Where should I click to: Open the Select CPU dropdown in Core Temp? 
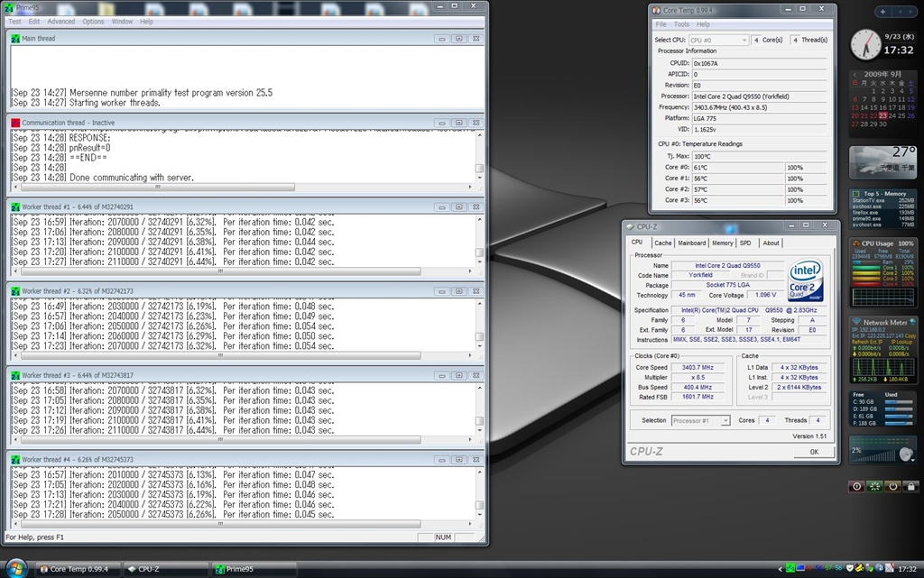[718, 40]
